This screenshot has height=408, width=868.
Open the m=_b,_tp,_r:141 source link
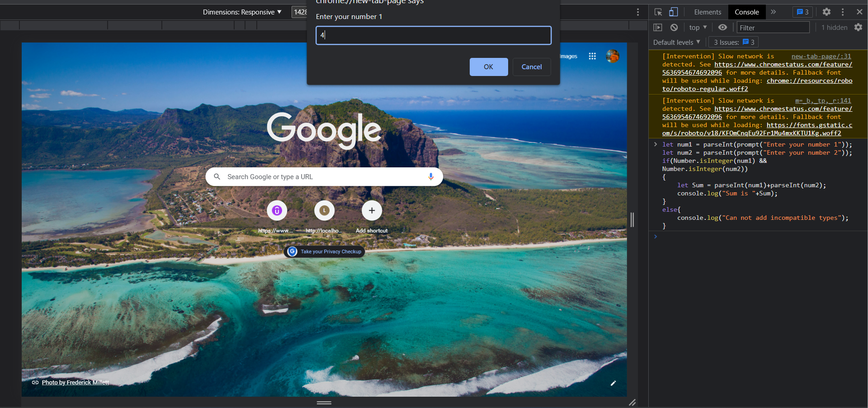point(823,101)
